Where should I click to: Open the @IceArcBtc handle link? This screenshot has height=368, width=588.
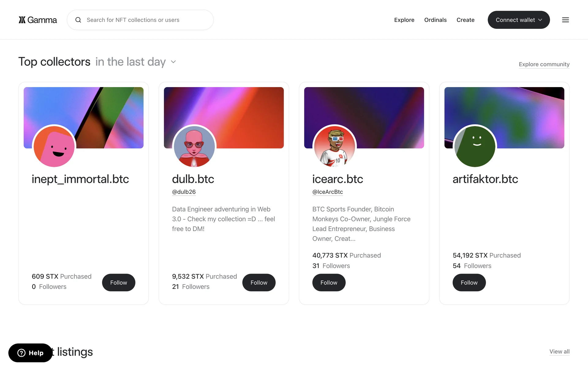[x=327, y=192]
